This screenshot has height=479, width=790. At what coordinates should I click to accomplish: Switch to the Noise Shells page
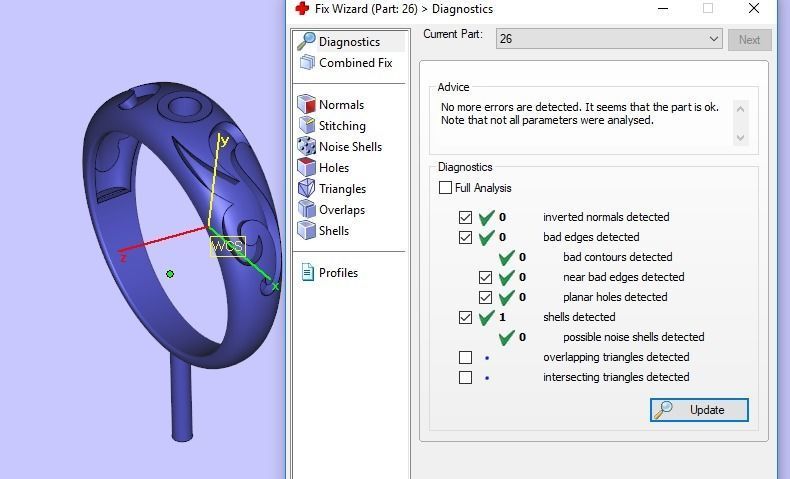point(350,147)
